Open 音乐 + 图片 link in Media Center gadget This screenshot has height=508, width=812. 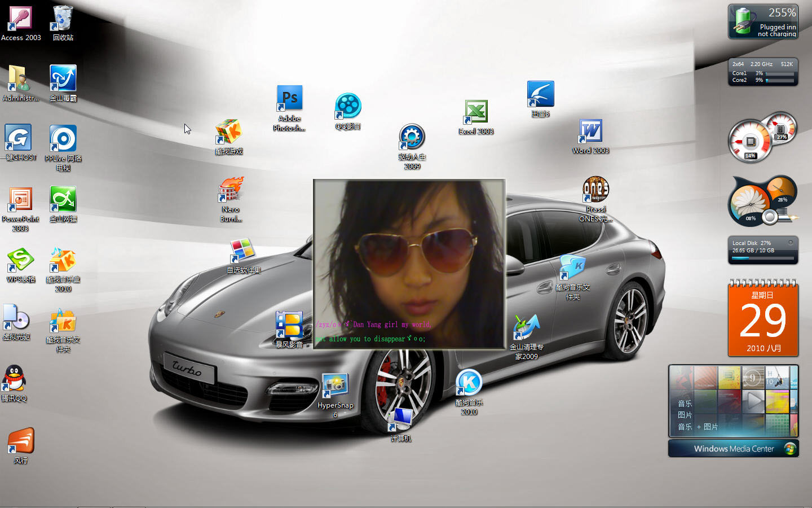[698, 427]
